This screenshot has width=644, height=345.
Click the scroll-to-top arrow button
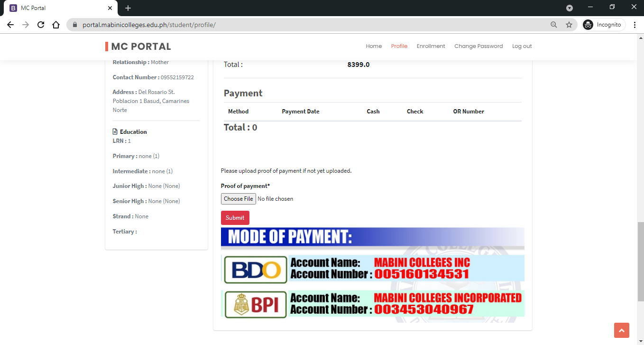(621, 330)
